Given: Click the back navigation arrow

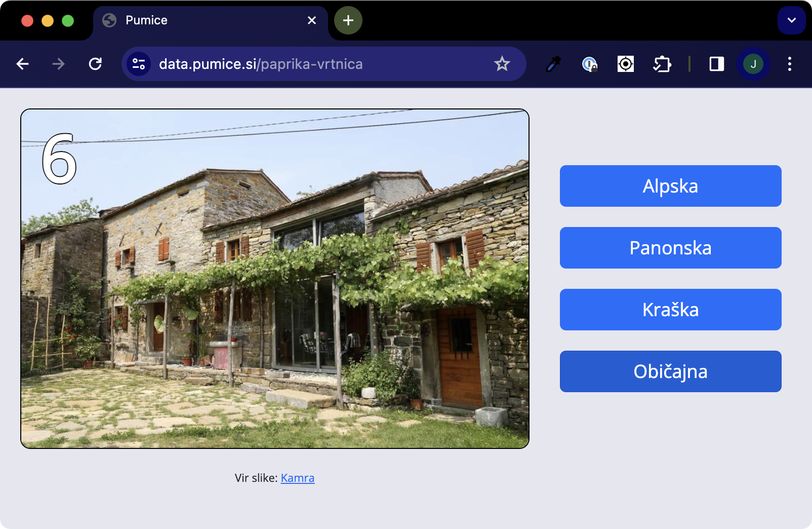Looking at the screenshot, I should 22,64.
